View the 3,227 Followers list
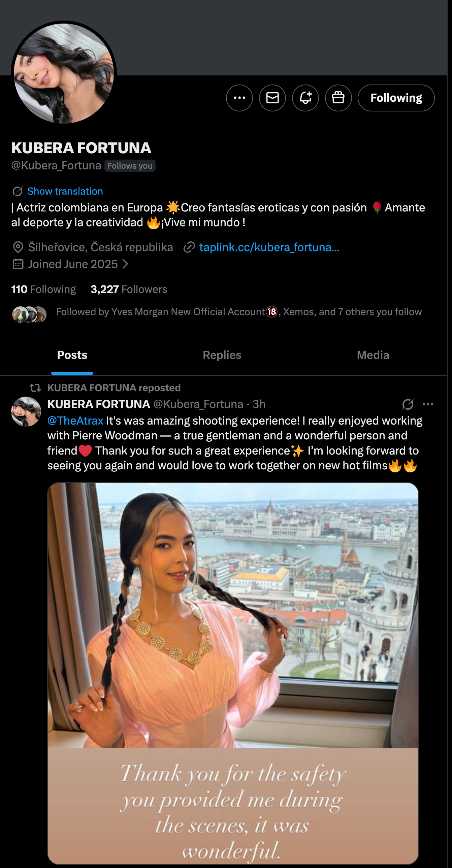Viewport: 452px width, 868px height. (129, 289)
